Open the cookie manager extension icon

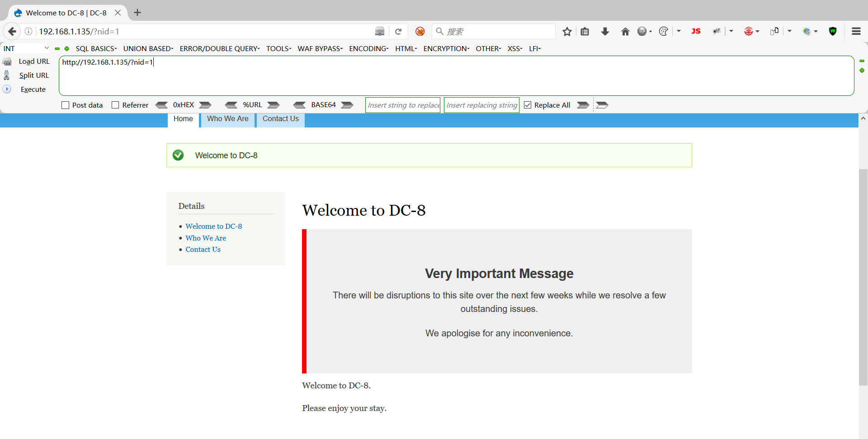663,31
